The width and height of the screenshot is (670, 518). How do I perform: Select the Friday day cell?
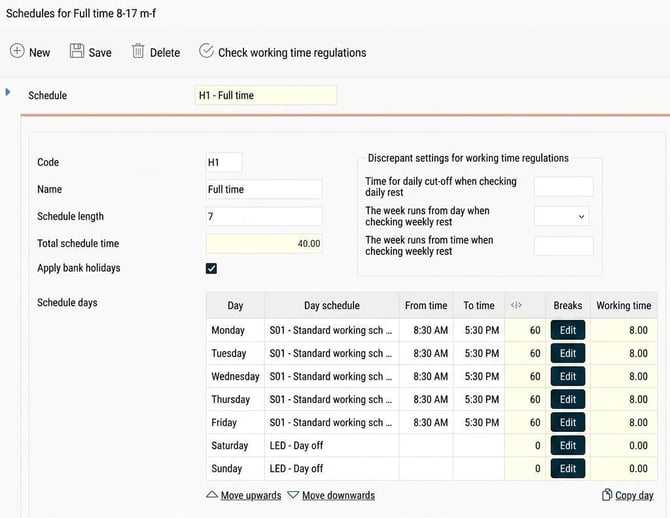[x=235, y=422]
